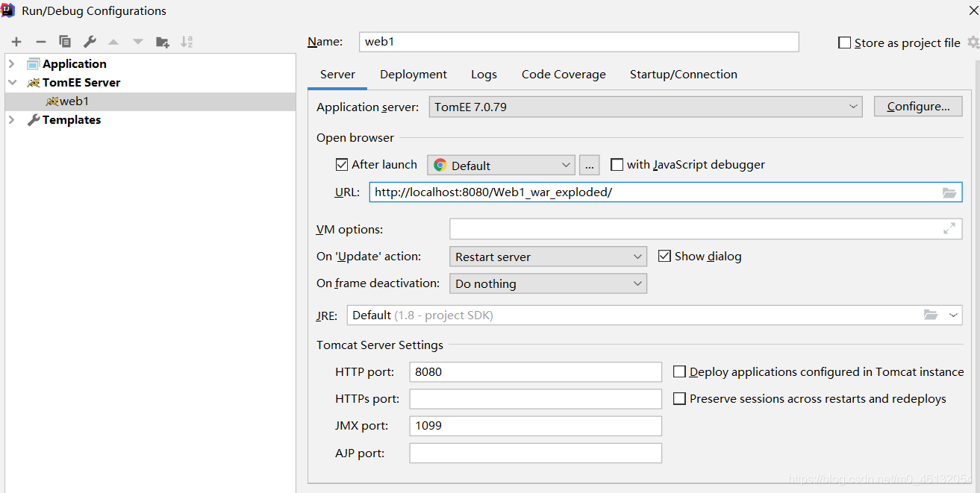Click the HTTP port field
This screenshot has width=980, height=493.
coord(535,371)
